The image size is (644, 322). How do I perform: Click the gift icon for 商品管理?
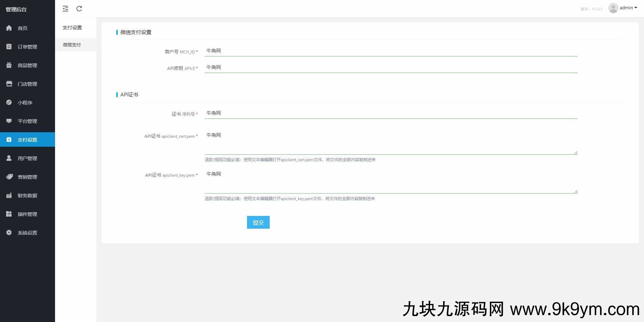[x=9, y=65]
